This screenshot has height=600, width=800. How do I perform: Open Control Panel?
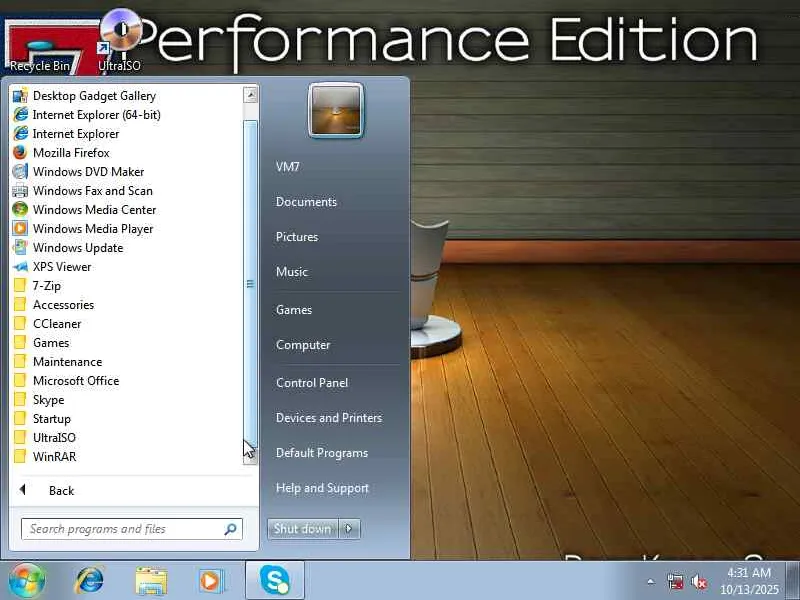[x=312, y=383]
